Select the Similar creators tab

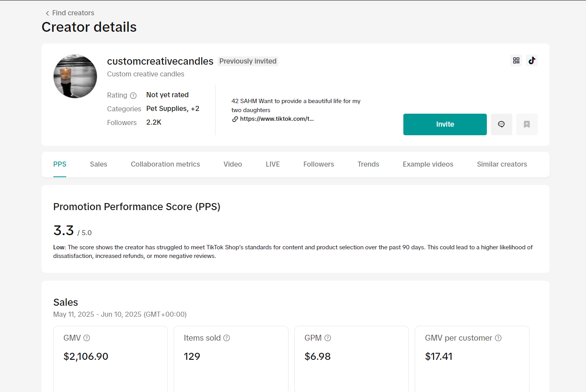coord(501,164)
